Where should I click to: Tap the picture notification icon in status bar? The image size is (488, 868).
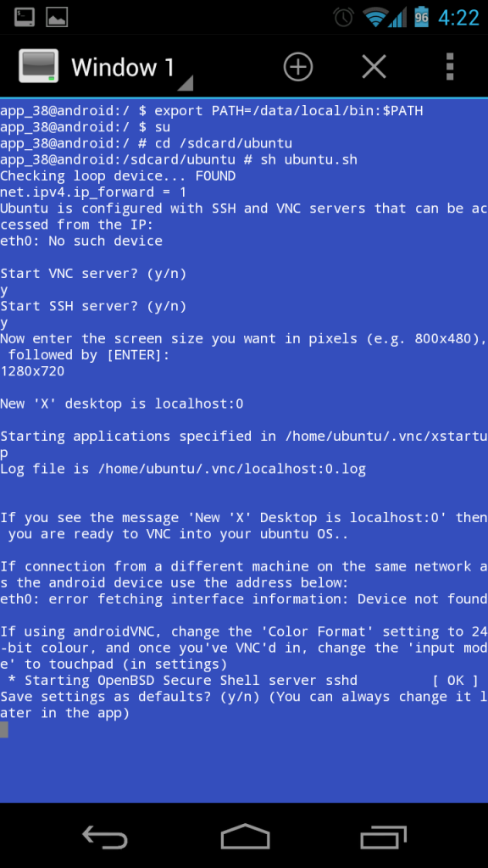pos(57,17)
